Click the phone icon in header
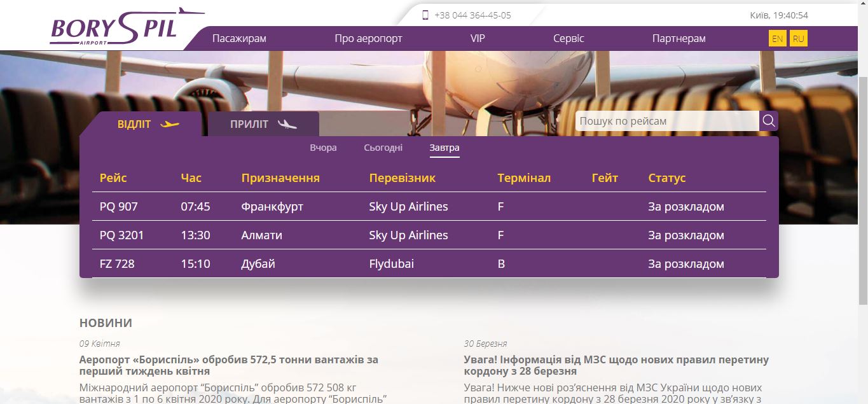The height and width of the screenshot is (404, 868). pos(425,15)
